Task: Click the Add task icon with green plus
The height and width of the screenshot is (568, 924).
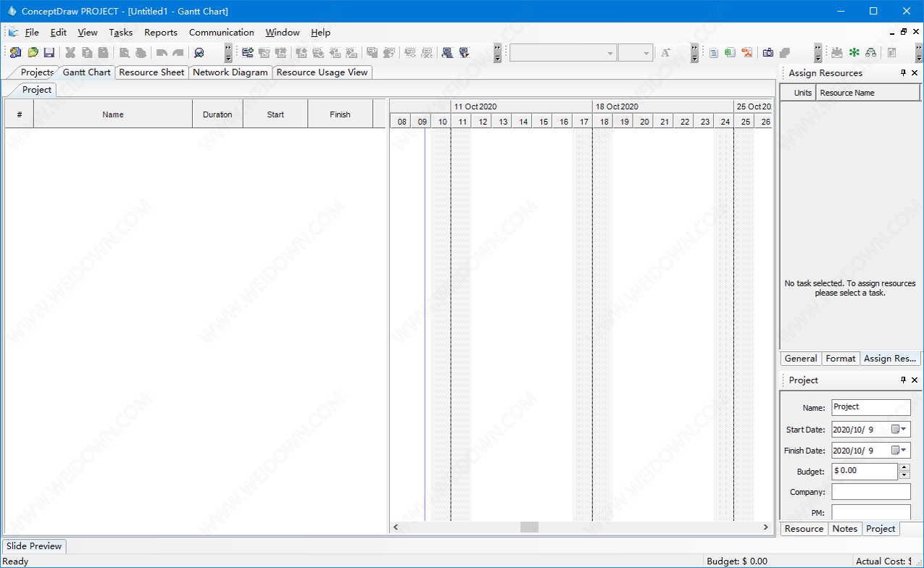Action: pos(248,52)
